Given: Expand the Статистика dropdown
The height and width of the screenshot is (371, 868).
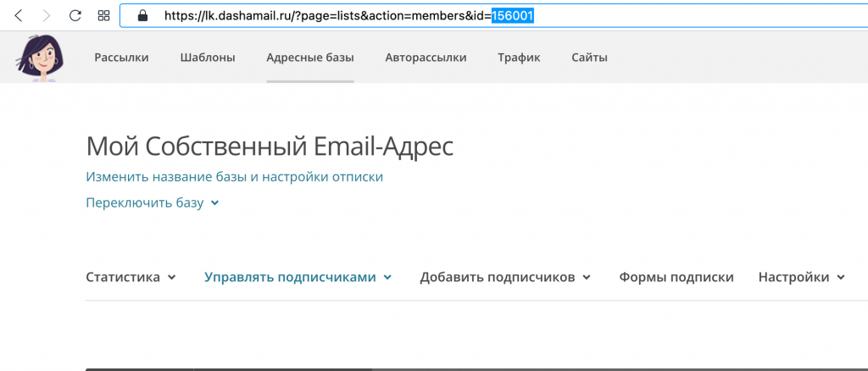Looking at the screenshot, I should [x=131, y=277].
